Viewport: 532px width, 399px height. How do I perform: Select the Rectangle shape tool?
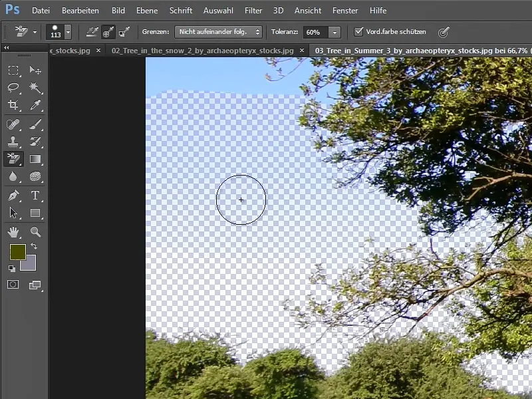pos(35,213)
